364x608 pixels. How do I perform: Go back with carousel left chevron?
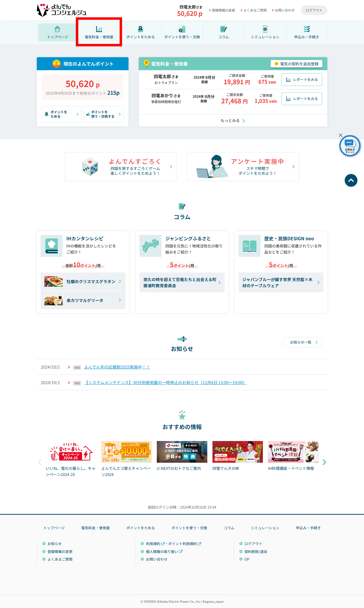pyautogui.click(x=40, y=462)
